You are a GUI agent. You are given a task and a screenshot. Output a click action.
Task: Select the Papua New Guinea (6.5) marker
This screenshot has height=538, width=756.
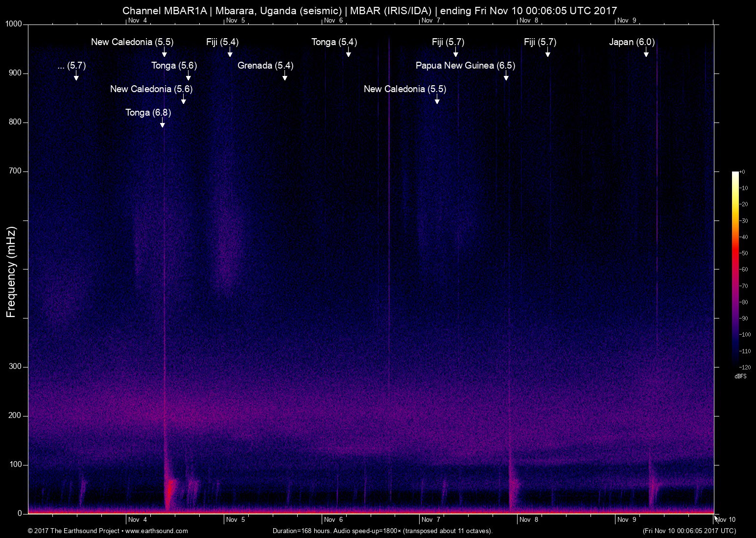(506, 77)
